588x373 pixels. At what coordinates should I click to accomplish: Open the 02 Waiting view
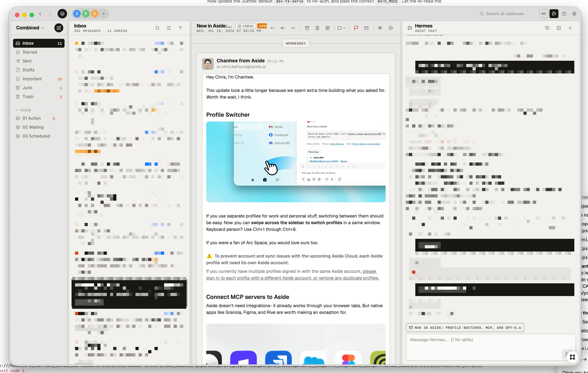pos(39,127)
